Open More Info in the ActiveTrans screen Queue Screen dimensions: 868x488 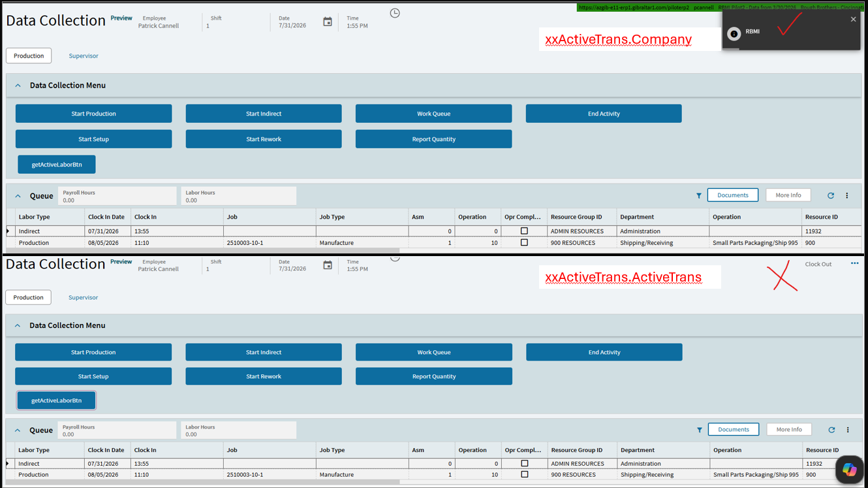tap(789, 429)
